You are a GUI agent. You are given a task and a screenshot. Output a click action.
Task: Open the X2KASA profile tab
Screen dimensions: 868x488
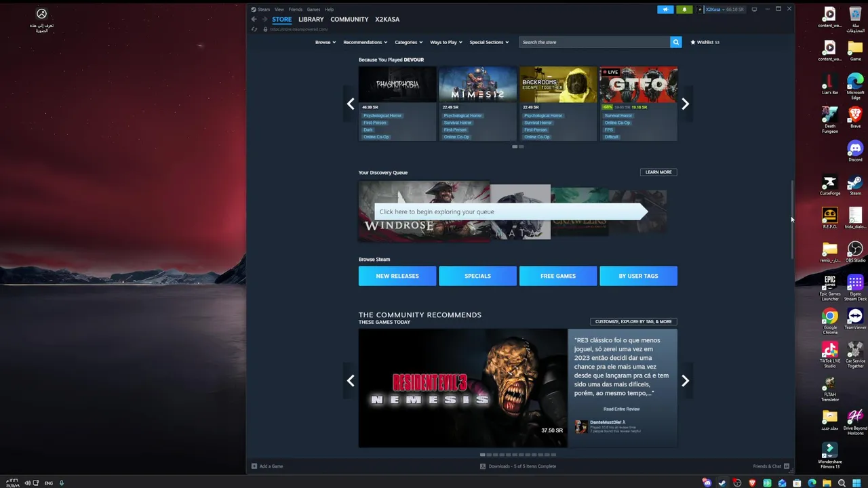[387, 19]
